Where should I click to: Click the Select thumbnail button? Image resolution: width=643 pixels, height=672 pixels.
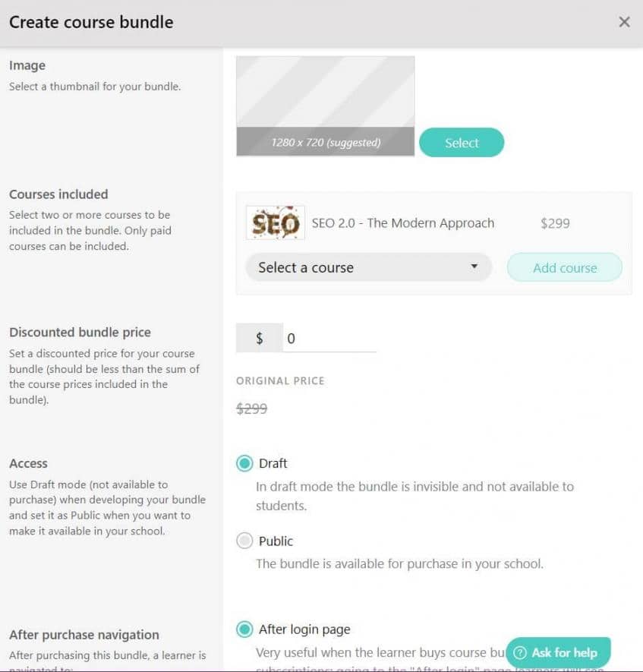tap(462, 143)
